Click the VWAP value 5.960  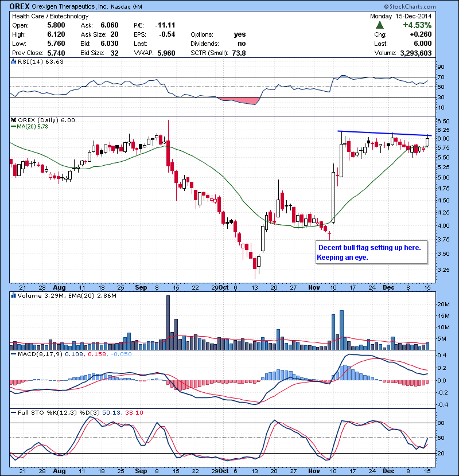166,53
